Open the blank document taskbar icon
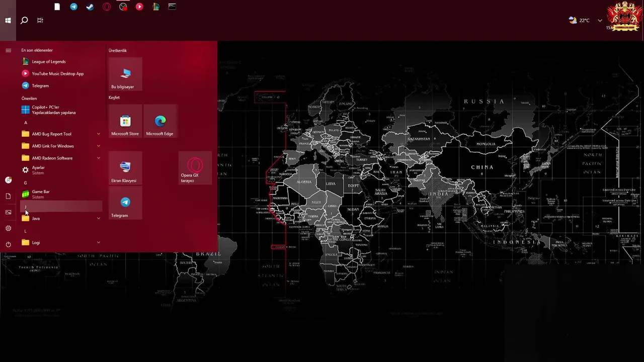This screenshot has height=362, width=644. tap(57, 7)
